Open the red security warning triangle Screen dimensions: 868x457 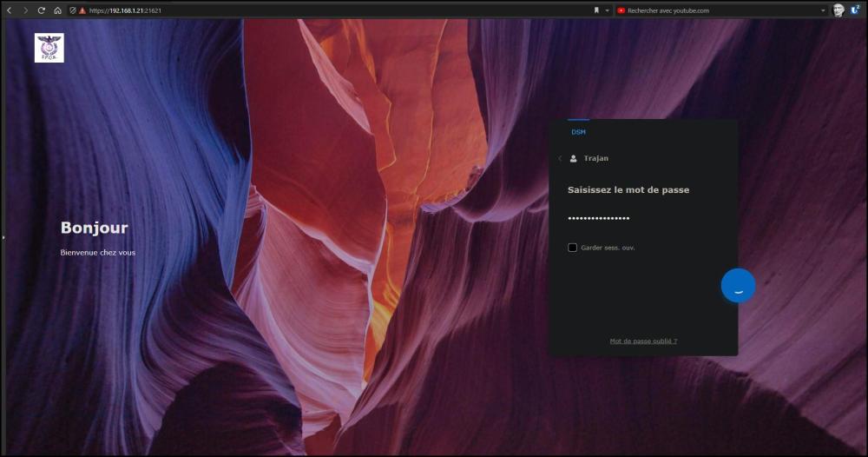click(x=82, y=10)
